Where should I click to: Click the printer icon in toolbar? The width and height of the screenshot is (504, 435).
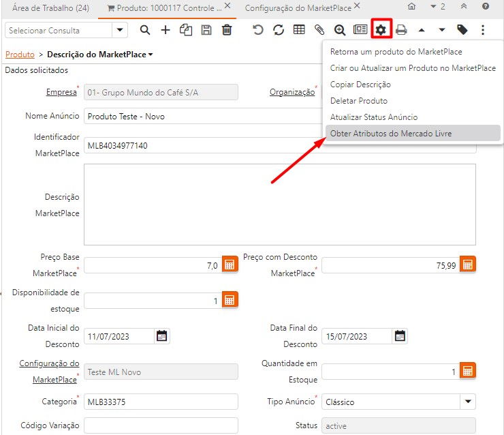click(401, 30)
